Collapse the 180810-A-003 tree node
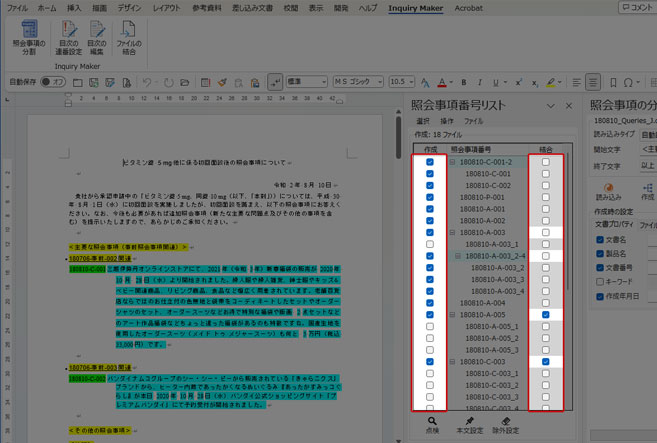This screenshot has width=657, height=443. tap(453, 232)
